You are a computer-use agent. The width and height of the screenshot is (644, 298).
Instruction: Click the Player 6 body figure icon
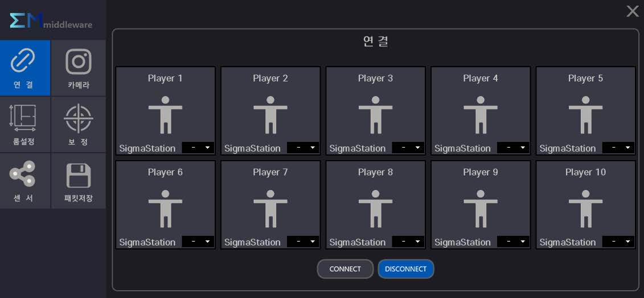point(165,209)
